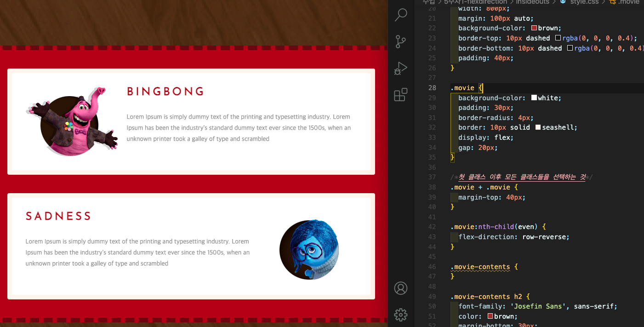
Task: Open brown color swatch on line 51
Action: pyautogui.click(x=490, y=316)
